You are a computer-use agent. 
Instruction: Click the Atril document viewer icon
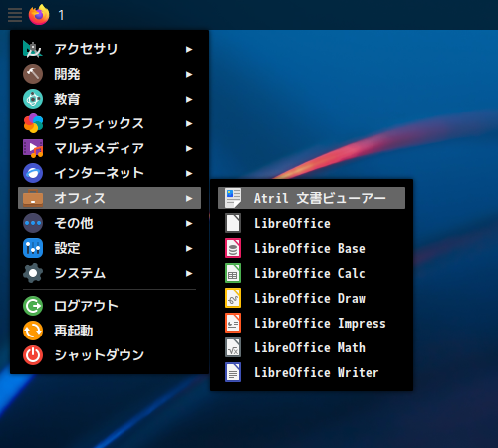233,198
